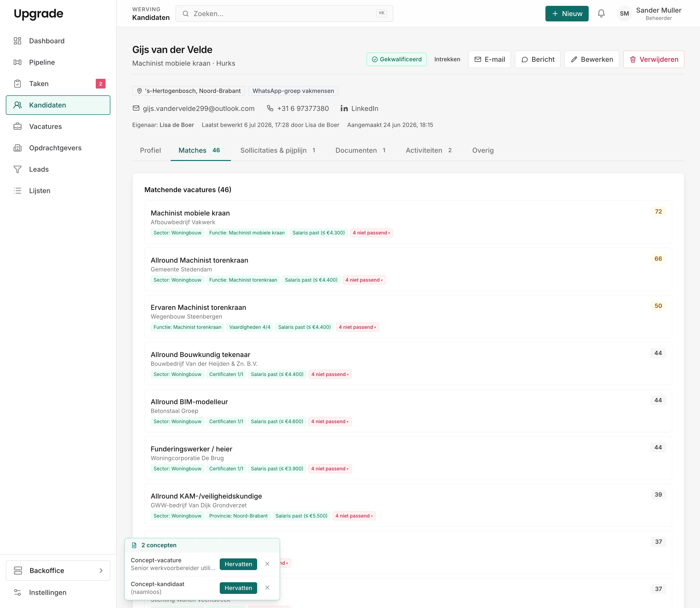Open the Gekwalificeerd status selector
Image resolution: width=700 pixels, height=608 pixels.
pyautogui.click(x=396, y=59)
